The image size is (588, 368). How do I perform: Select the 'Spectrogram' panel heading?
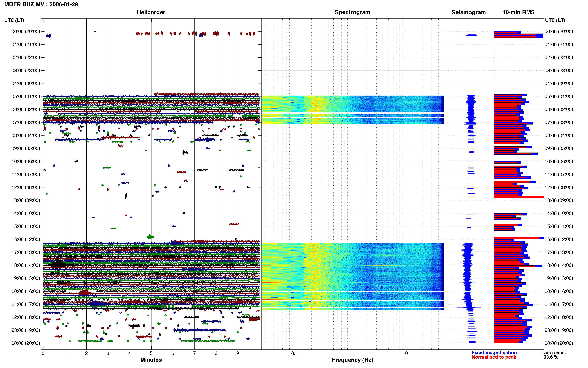[x=352, y=12]
